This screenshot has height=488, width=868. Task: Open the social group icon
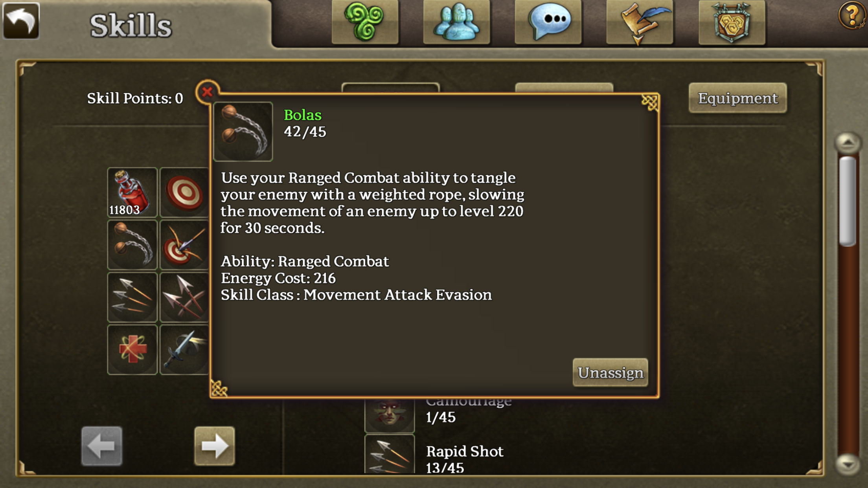[x=456, y=22]
